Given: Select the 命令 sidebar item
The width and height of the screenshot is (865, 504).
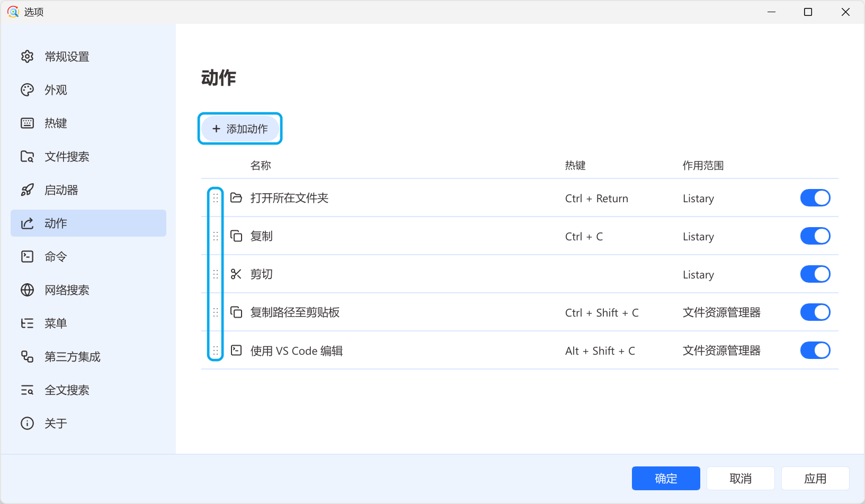Looking at the screenshot, I should coord(88,257).
